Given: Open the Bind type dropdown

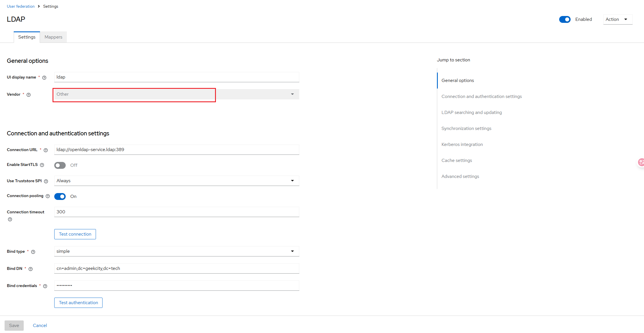Looking at the screenshot, I should coord(176,251).
